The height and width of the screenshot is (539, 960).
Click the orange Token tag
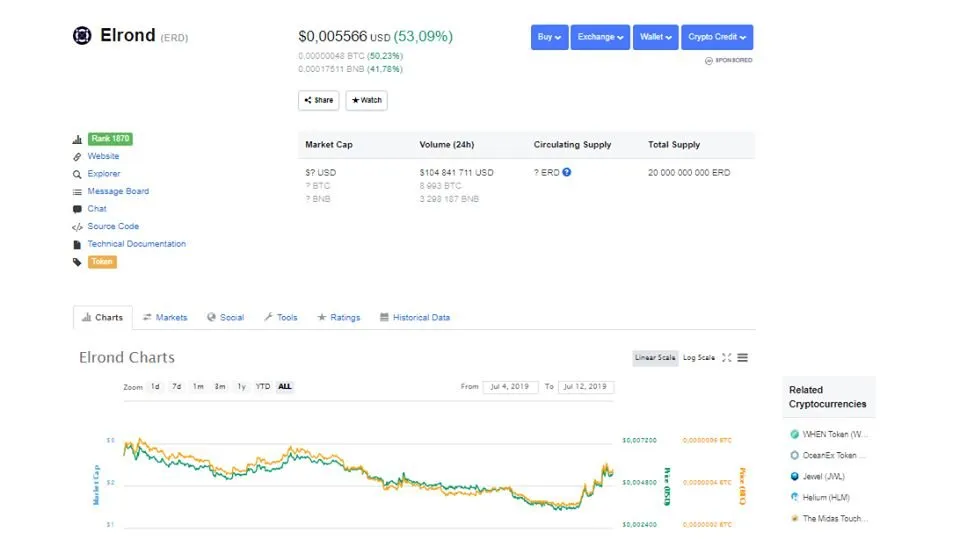tap(102, 262)
